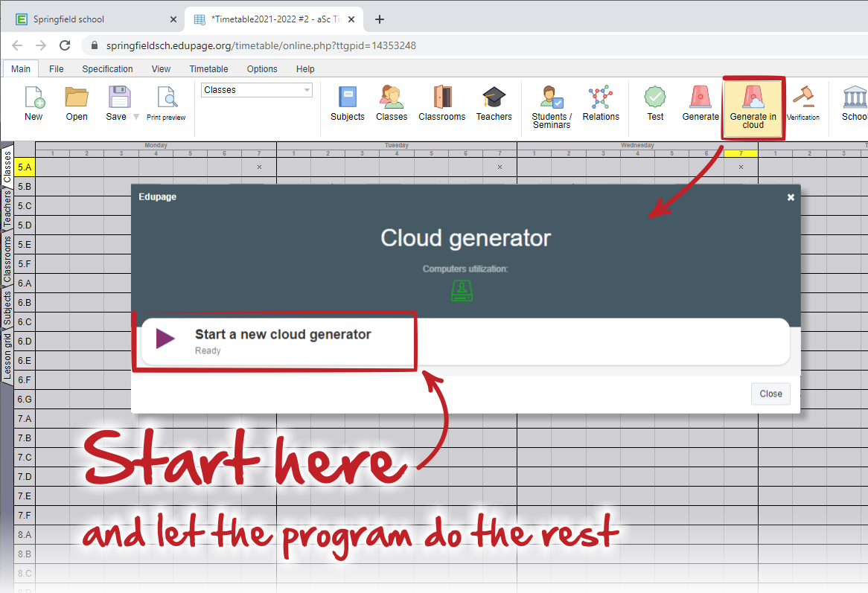Image resolution: width=868 pixels, height=593 pixels.
Task: Reload the page in browser
Action: pos(65,45)
